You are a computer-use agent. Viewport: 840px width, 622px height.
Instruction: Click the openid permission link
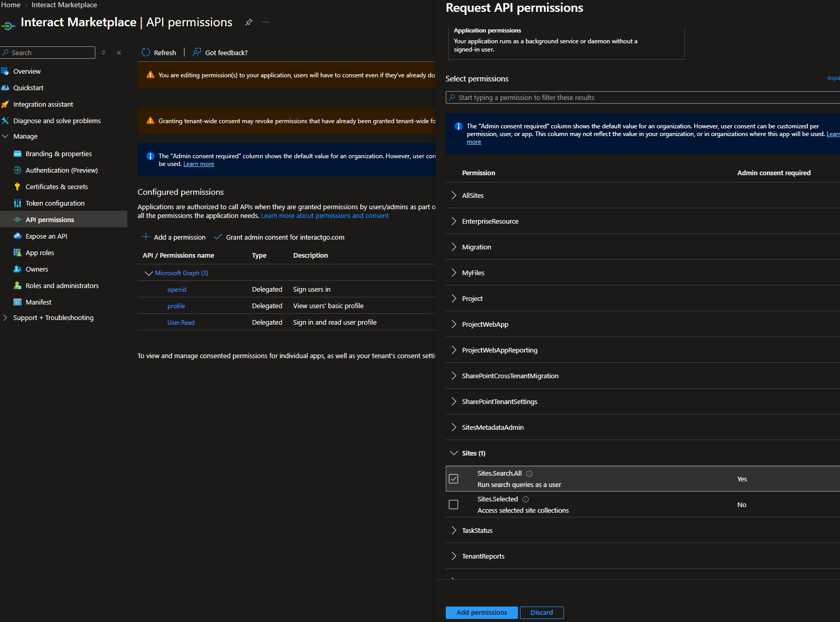(177, 290)
